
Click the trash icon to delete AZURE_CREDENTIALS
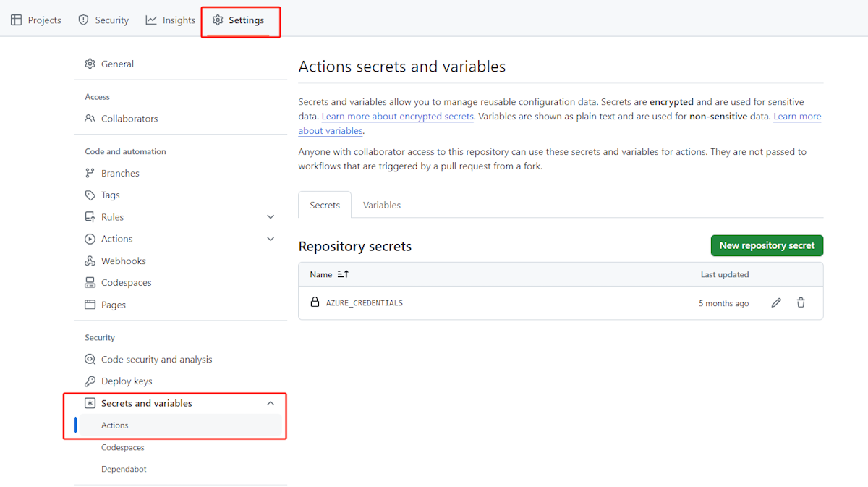point(801,302)
